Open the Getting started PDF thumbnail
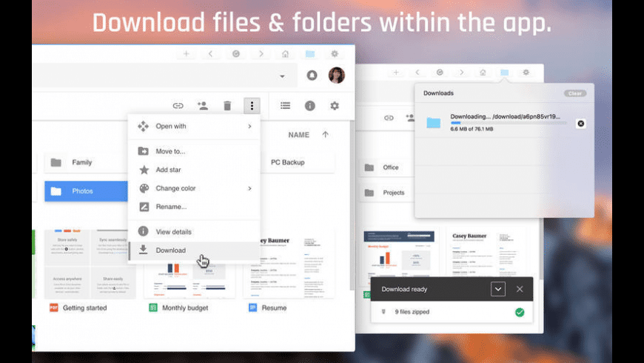The image size is (644, 363). 90,264
